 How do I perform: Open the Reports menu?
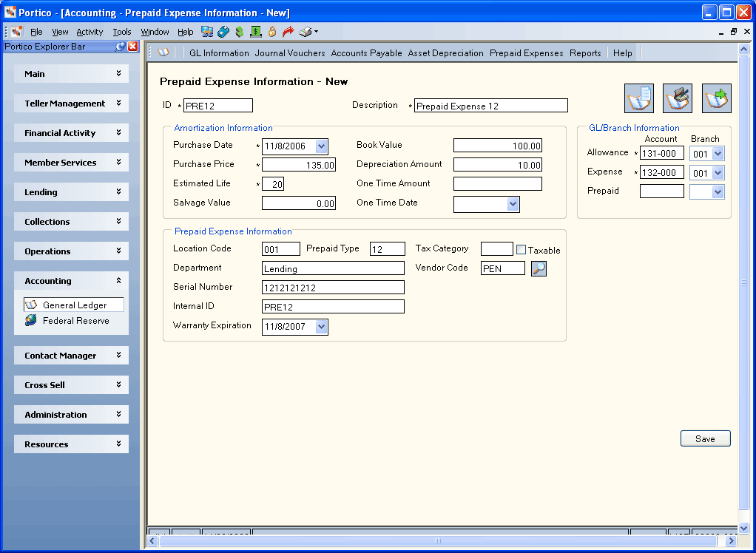[x=585, y=53]
